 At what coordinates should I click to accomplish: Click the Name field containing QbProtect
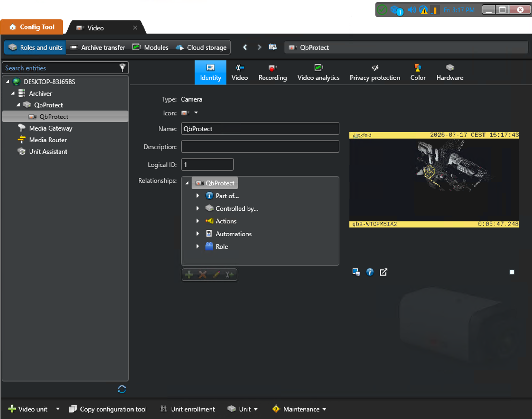[x=260, y=129]
